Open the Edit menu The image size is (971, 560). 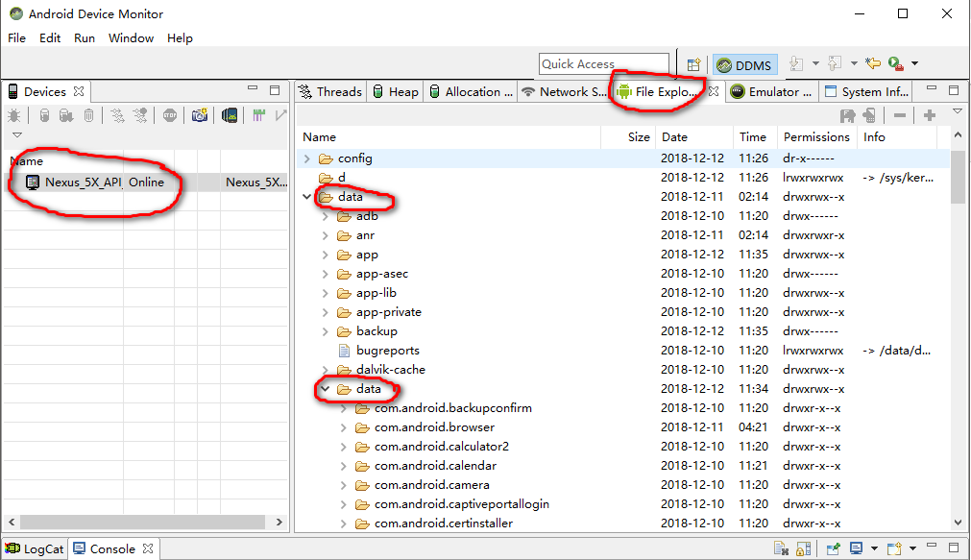[x=50, y=37]
